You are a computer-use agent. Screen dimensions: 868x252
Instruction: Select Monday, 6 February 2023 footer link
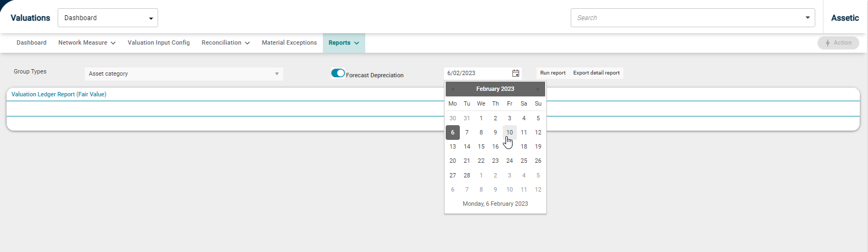(495, 204)
